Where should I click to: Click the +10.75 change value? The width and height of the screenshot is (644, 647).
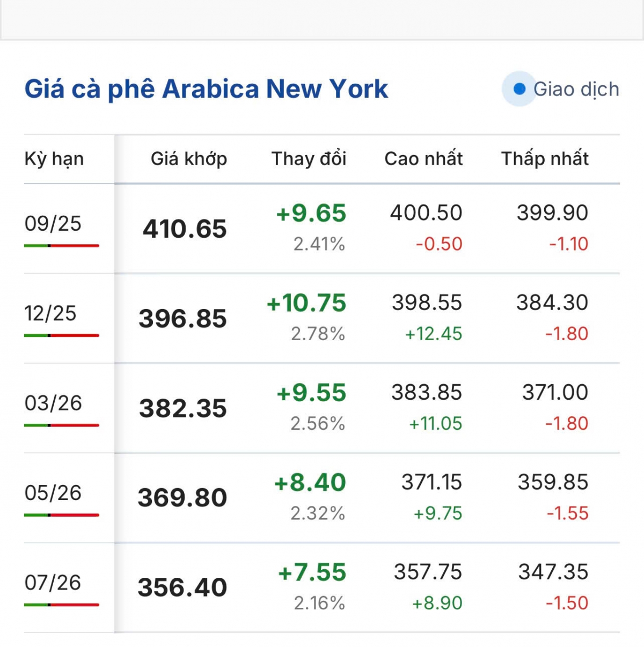pos(306,303)
